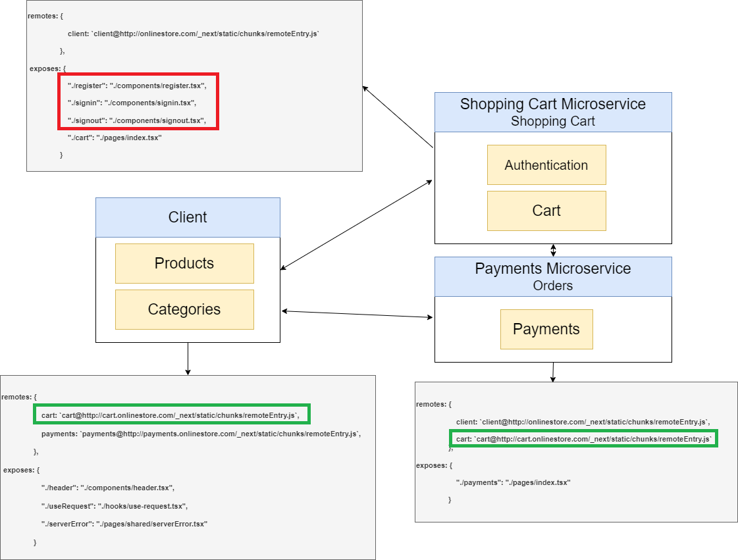738x560 pixels.
Task: Click the "./signin" exposes line
Action: point(132,103)
